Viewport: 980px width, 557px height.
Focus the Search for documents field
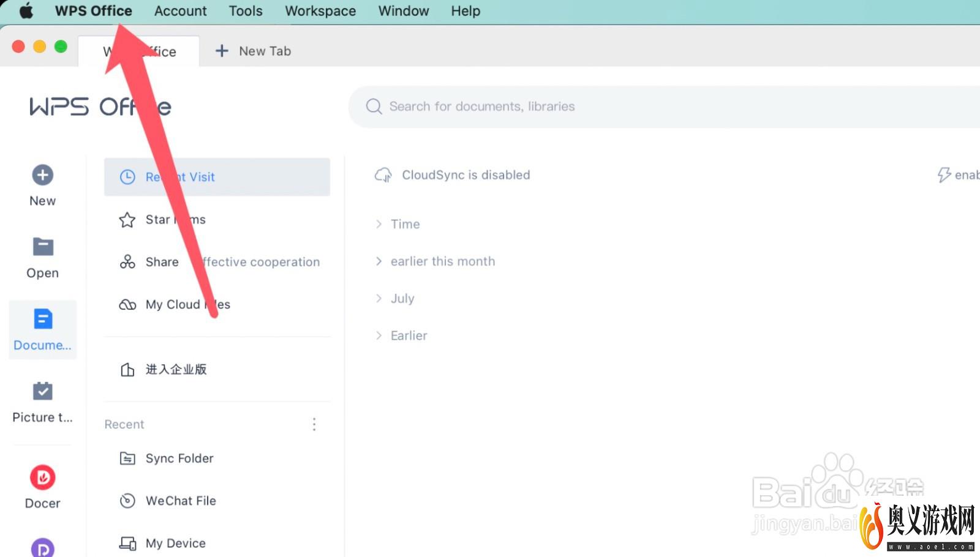tap(665, 107)
